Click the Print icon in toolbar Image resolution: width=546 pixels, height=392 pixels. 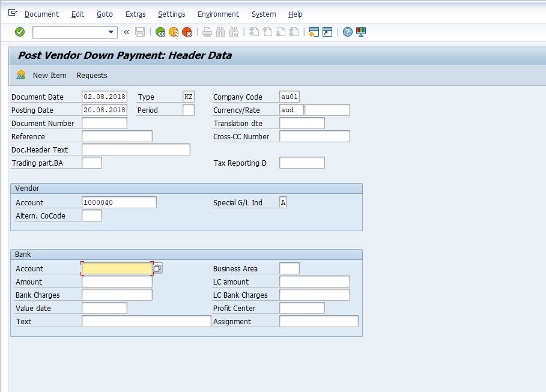(x=207, y=32)
